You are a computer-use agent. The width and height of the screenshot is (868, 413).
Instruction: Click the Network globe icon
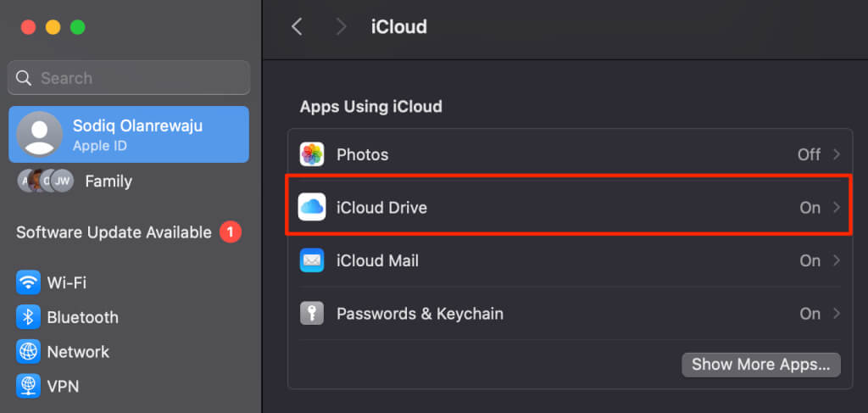(x=28, y=352)
